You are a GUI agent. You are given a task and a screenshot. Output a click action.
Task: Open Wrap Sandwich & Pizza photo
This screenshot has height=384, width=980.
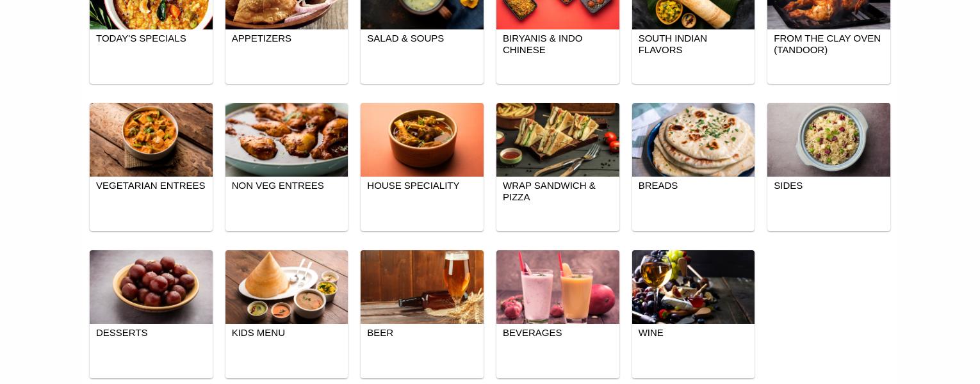point(558,140)
